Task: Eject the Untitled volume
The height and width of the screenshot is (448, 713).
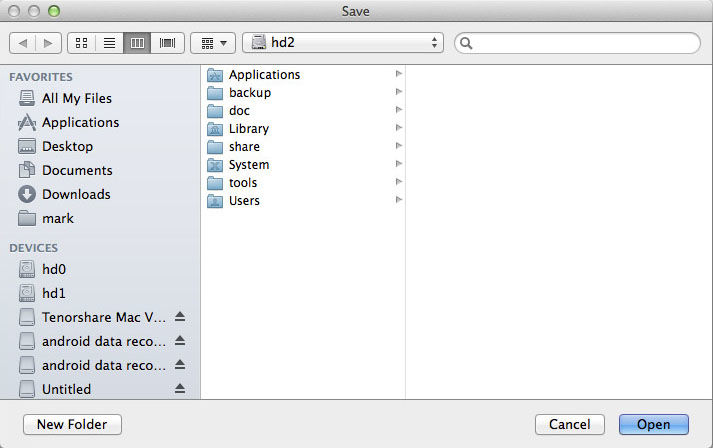Action: [180, 389]
